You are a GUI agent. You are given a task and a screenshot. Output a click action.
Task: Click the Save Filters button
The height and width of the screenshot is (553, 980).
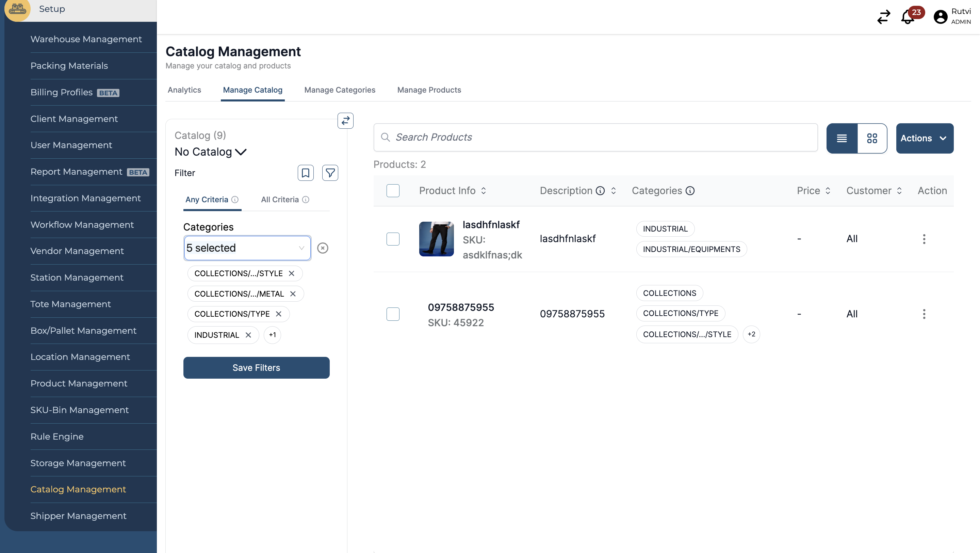(256, 368)
